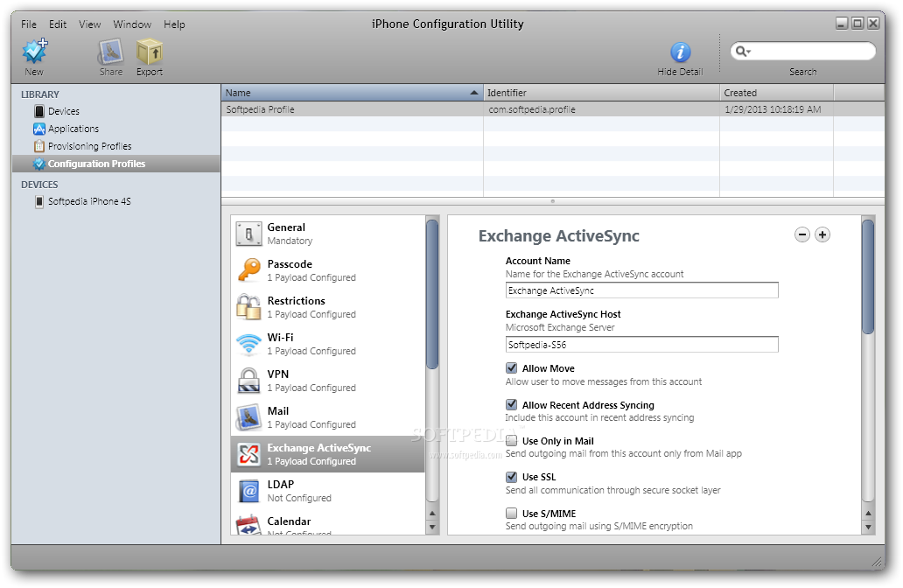Close the iPhone Configuration Utility window

(x=873, y=24)
